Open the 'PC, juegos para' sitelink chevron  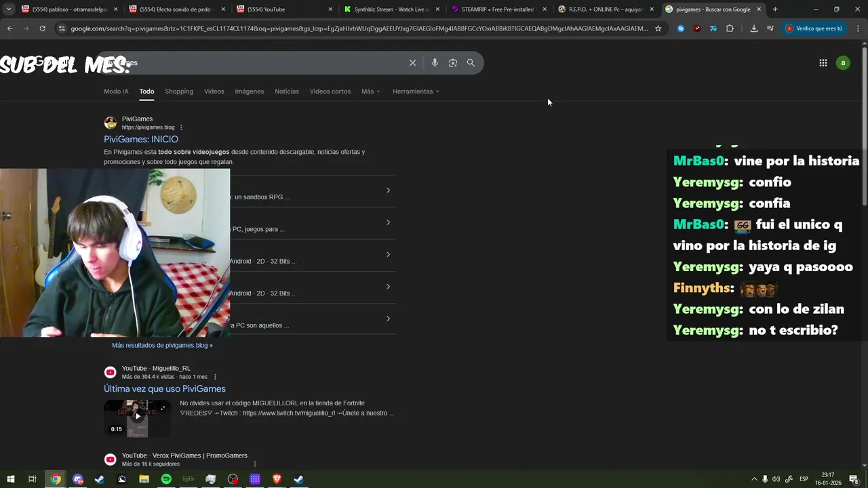click(388, 222)
